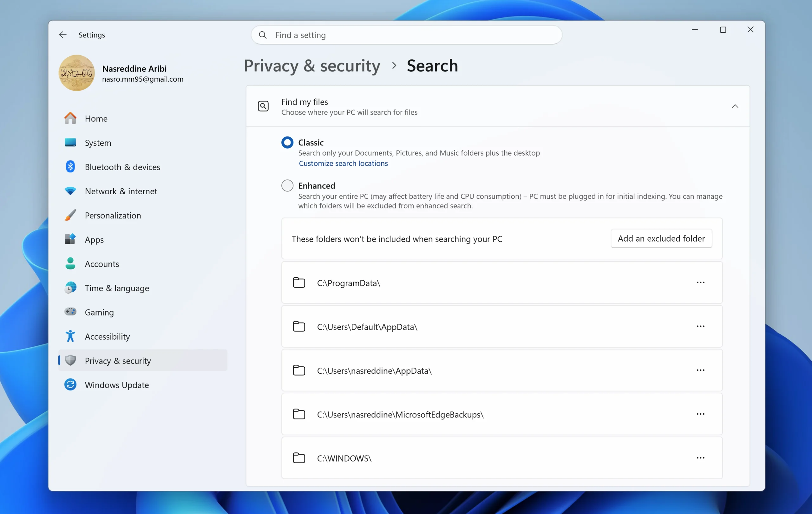Open more options for C:\WINDOWS\

pos(700,458)
